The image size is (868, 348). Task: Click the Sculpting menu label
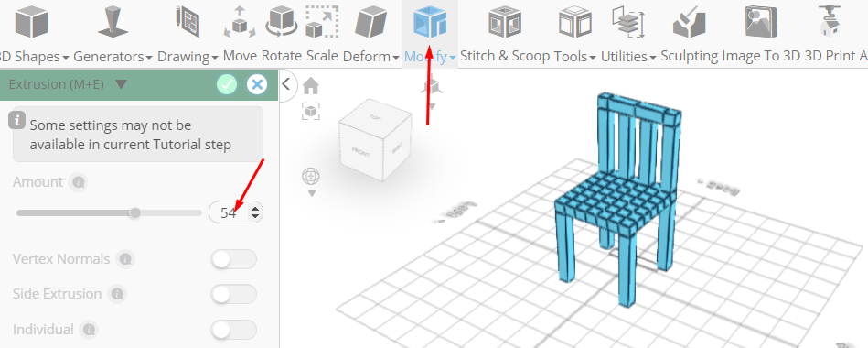coord(691,56)
